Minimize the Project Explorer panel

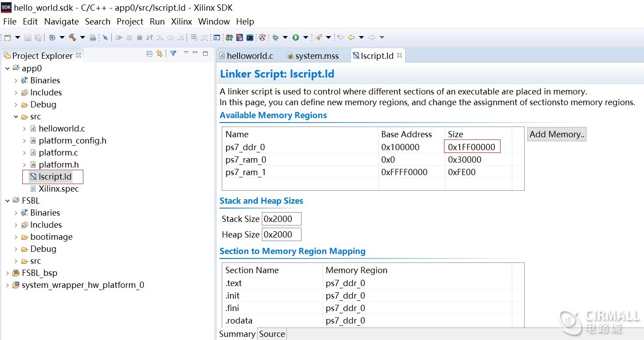(196, 53)
